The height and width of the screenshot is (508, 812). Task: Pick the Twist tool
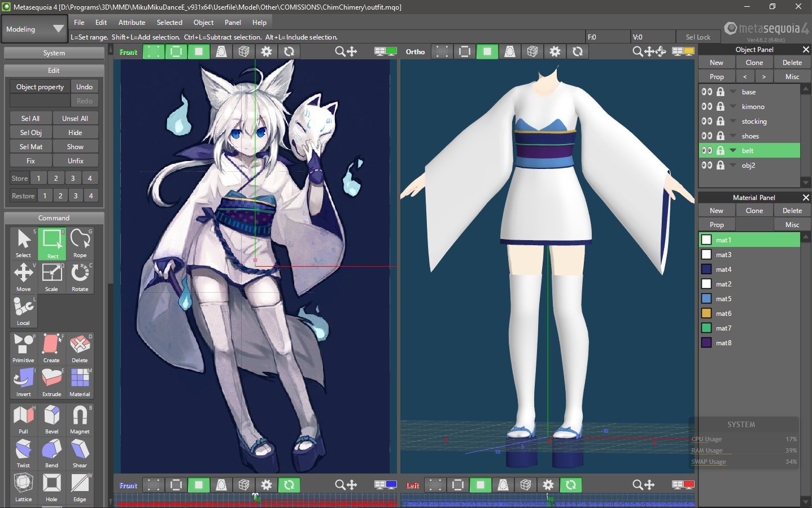[24, 454]
